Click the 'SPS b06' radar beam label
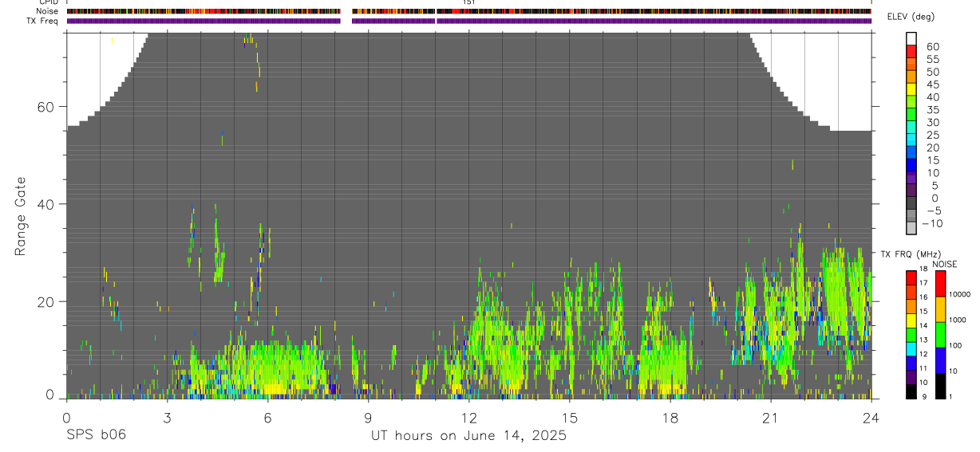The height and width of the screenshot is (452, 980). tap(95, 436)
